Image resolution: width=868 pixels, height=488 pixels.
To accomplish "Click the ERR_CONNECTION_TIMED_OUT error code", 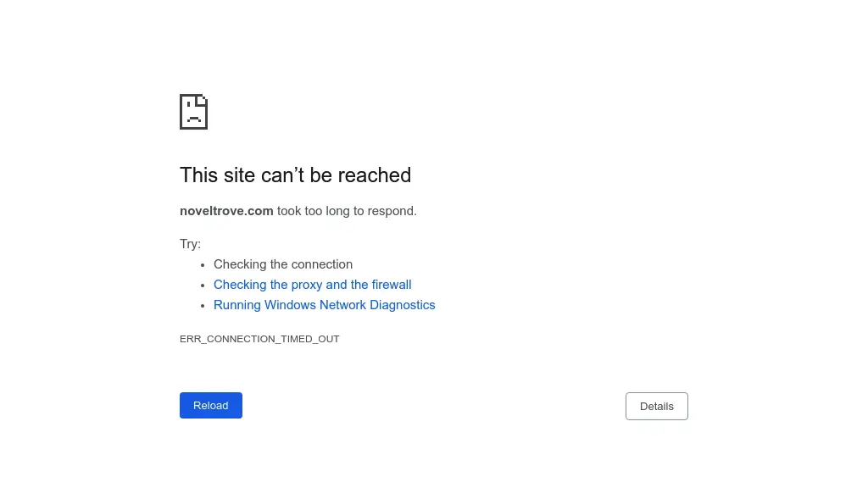I will click(259, 339).
